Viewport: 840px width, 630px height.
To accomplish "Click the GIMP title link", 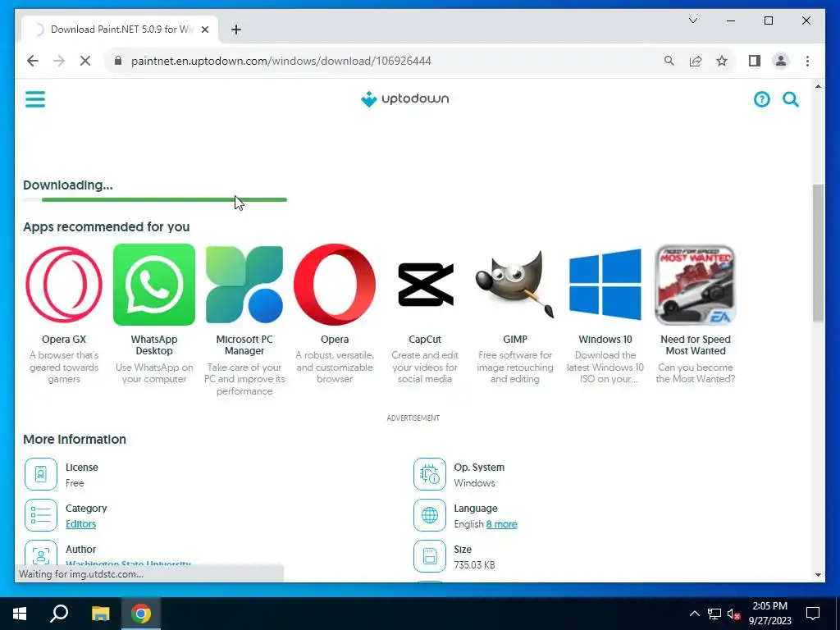I will [515, 339].
